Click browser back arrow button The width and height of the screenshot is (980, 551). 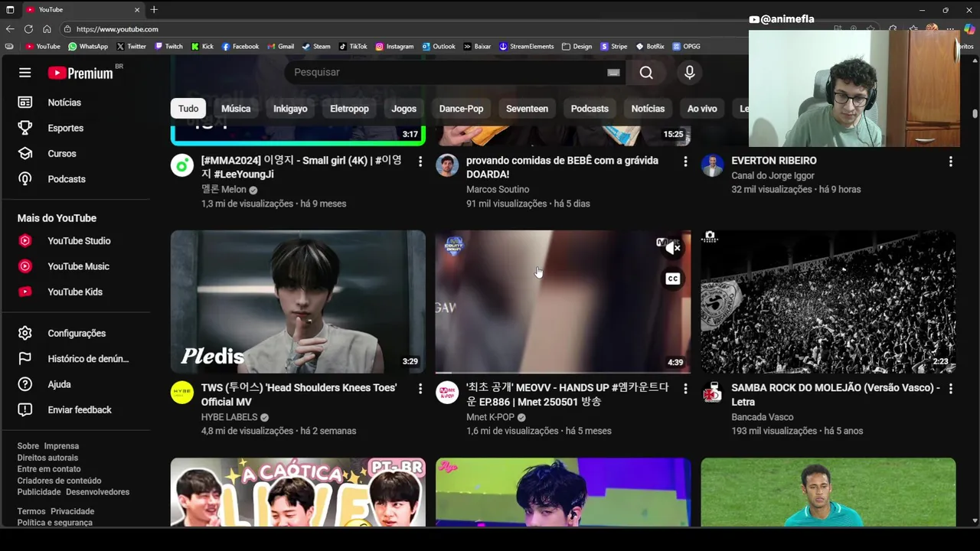point(10,29)
